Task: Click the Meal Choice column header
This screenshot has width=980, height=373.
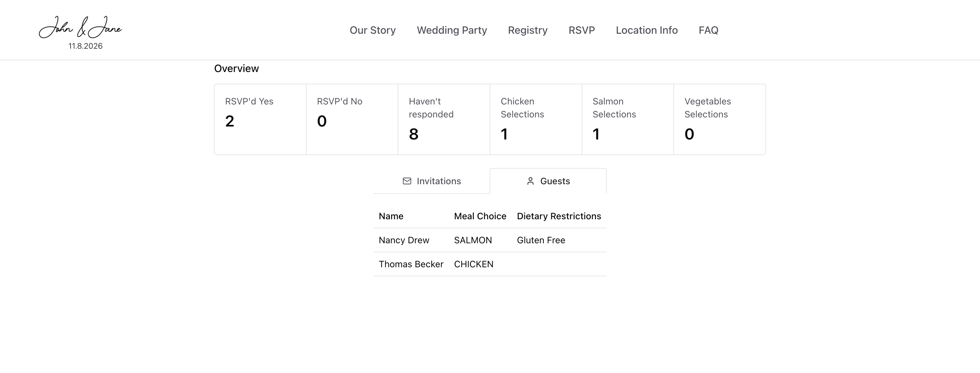Action: 480,216
